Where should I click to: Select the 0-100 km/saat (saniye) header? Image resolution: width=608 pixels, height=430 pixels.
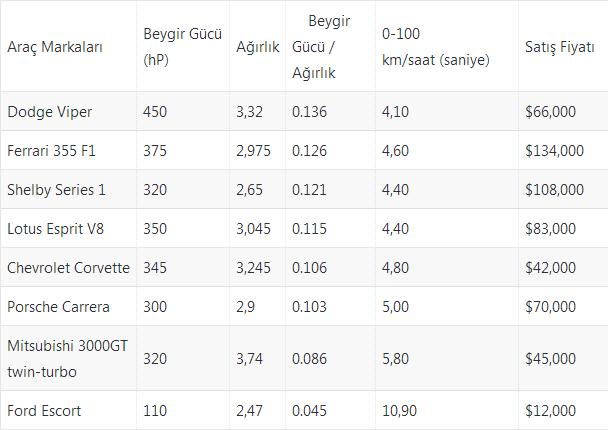coord(435,47)
